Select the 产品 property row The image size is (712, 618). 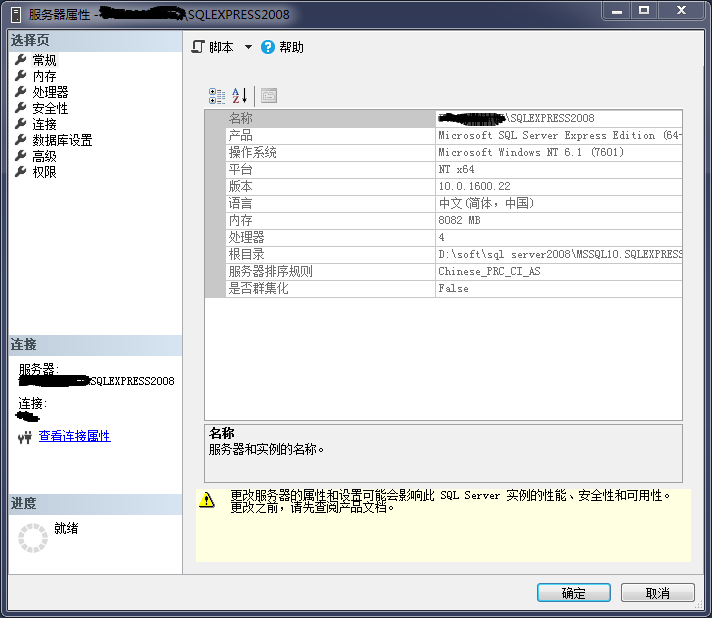(x=444, y=135)
